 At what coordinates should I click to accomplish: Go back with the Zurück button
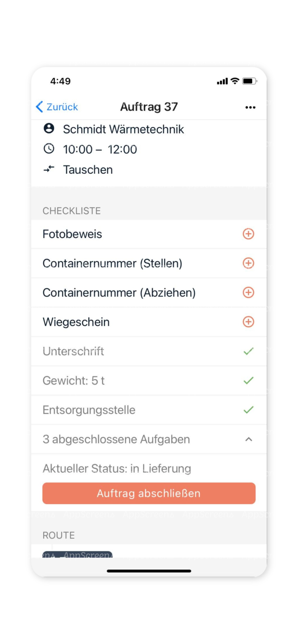click(57, 107)
